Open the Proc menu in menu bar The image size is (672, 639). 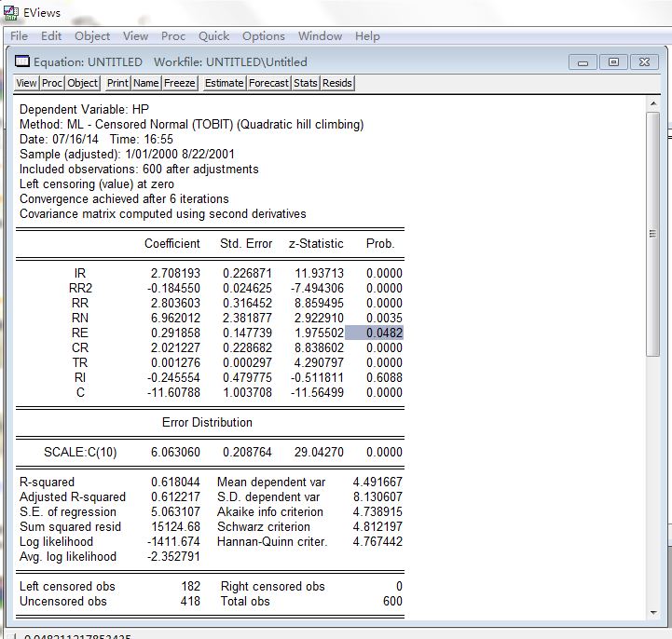[173, 36]
